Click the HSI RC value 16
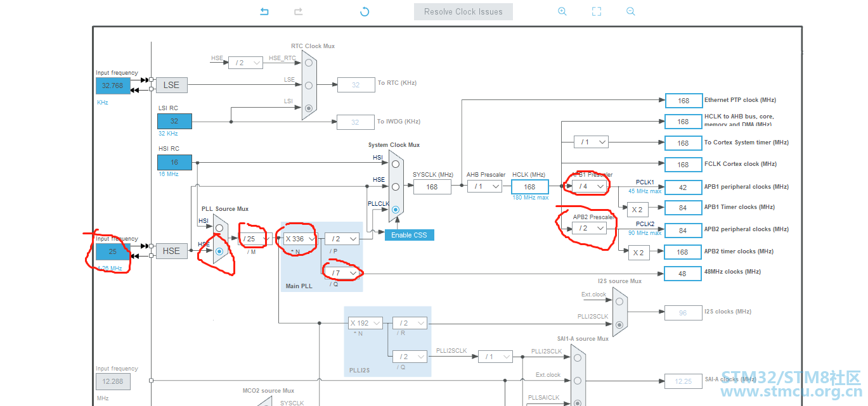This screenshot has width=868, height=406. 174,162
